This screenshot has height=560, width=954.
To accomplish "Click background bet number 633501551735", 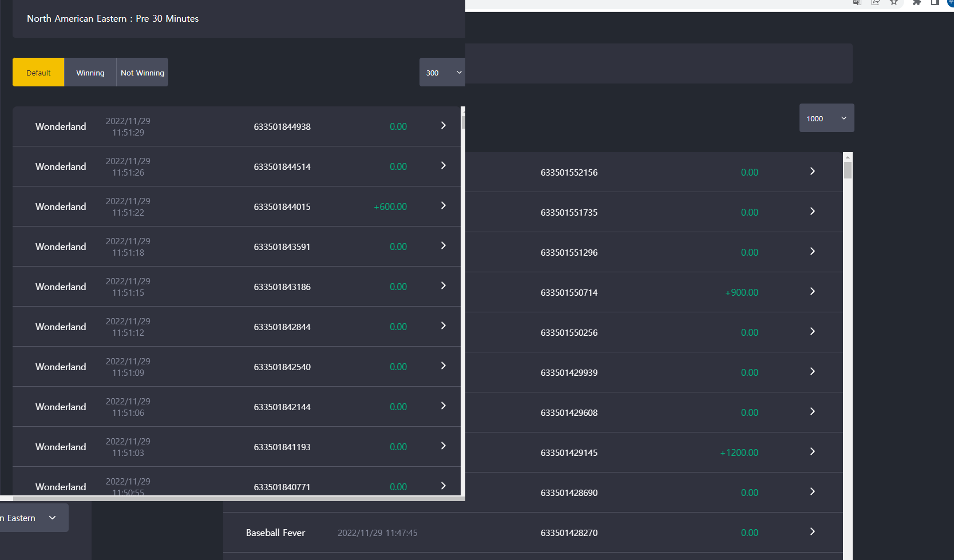I will tap(569, 212).
